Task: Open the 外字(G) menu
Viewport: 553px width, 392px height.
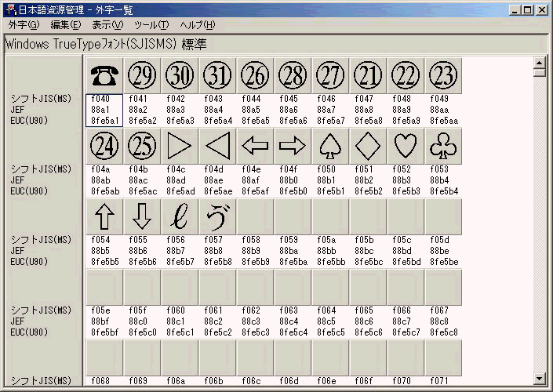Action: coord(24,25)
